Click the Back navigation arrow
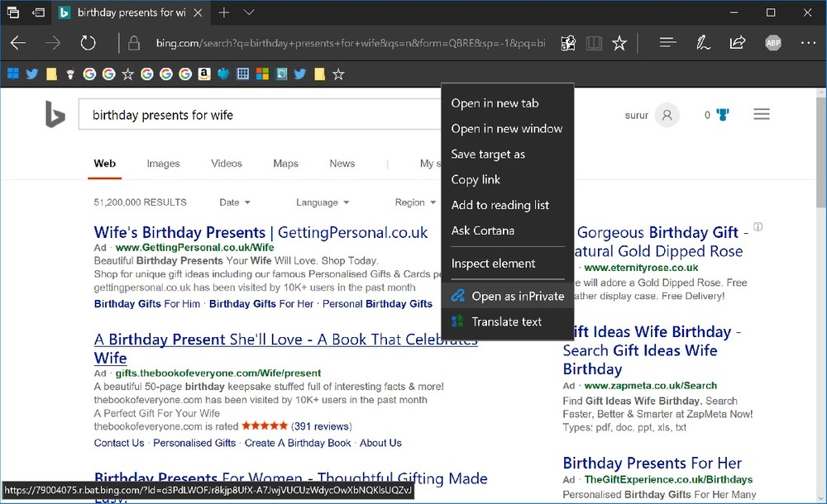827x504 pixels. click(x=18, y=43)
